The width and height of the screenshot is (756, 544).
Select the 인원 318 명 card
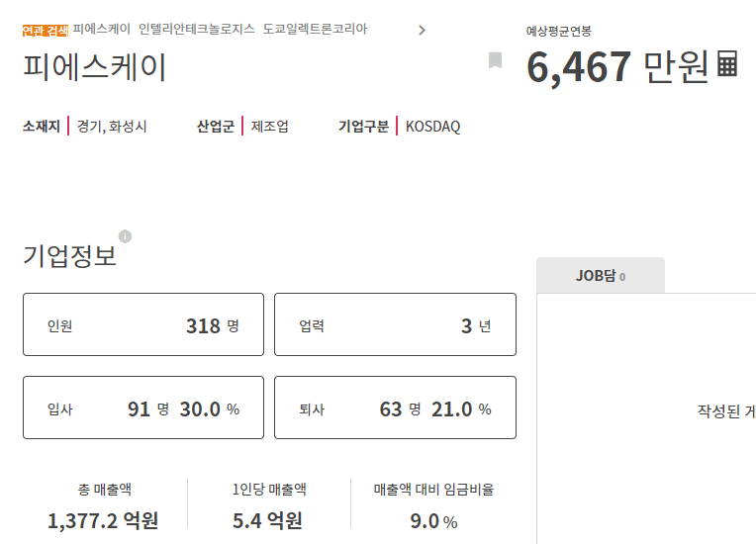[143, 324]
